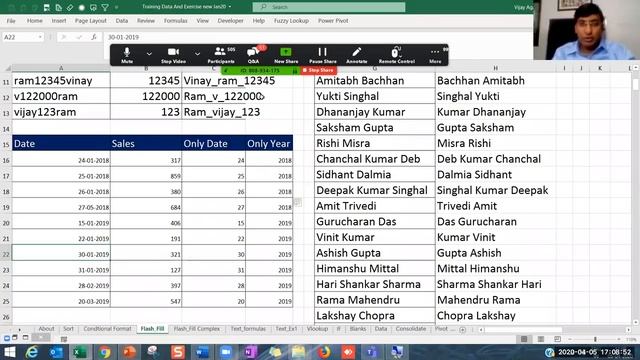Open the Power Pivot ribbon tab
The image size is (640, 360).
(x=333, y=21)
